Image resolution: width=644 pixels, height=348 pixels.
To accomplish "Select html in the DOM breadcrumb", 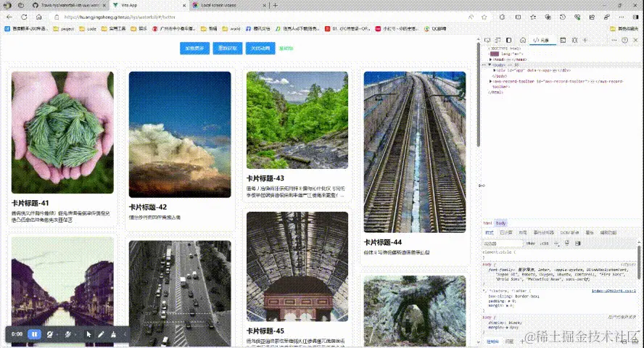I will tap(487, 223).
